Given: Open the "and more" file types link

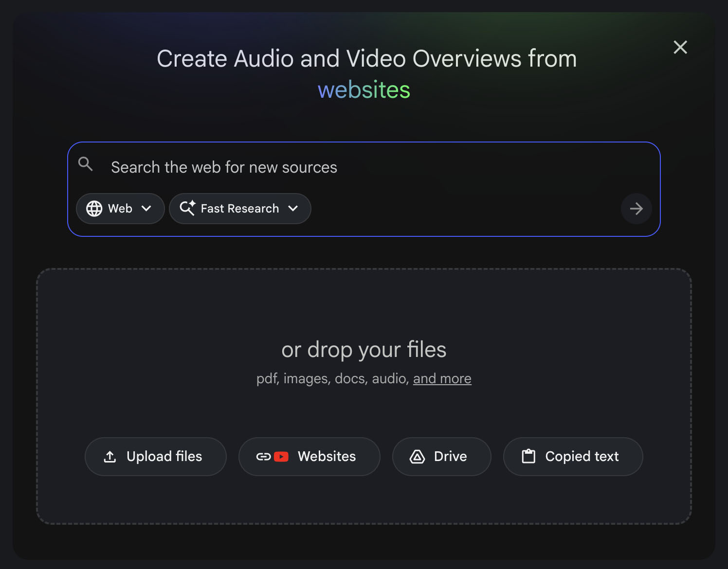Looking at the screenshot, I should pos(442,378).
